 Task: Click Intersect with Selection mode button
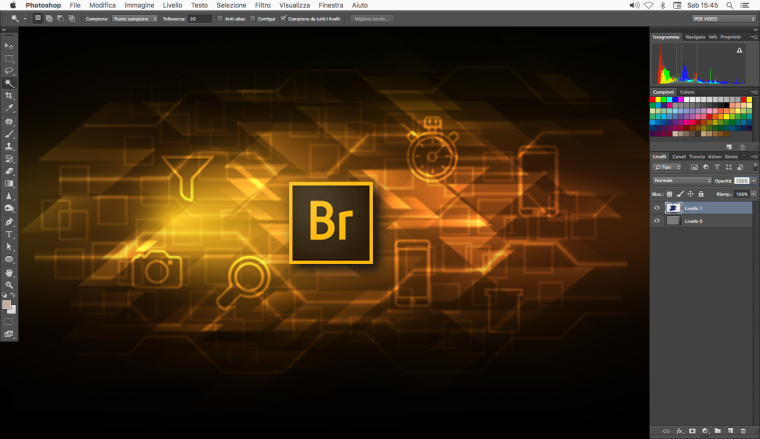(x=72, y=18)
